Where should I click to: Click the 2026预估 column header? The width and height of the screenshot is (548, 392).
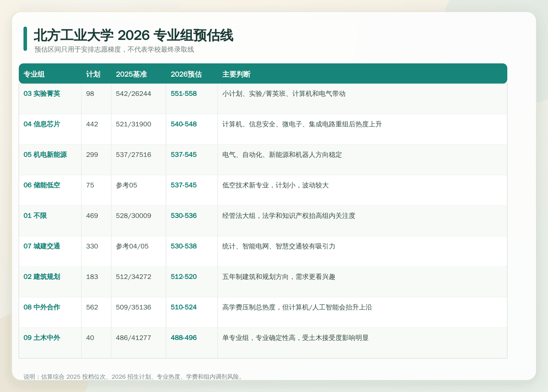[x=186, y=74]
